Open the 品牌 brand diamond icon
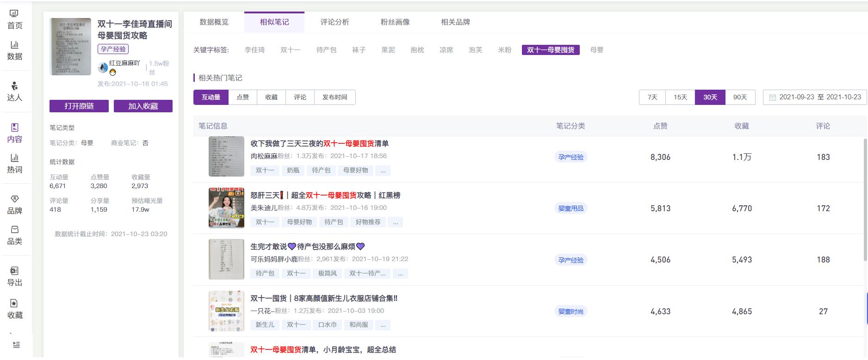The height and width of the screenshot is (360, 868). pyautogui.click(x=14, y=199)
